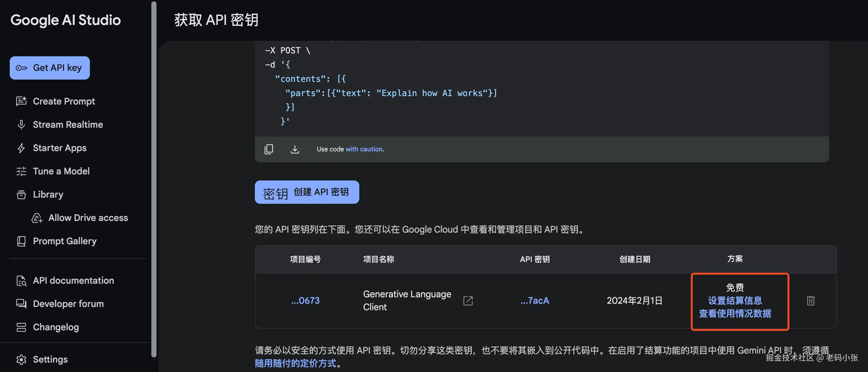Screen dimensions: 868x372
Task: Click the 创建 API 密钥 button
Action: point(307,192)
